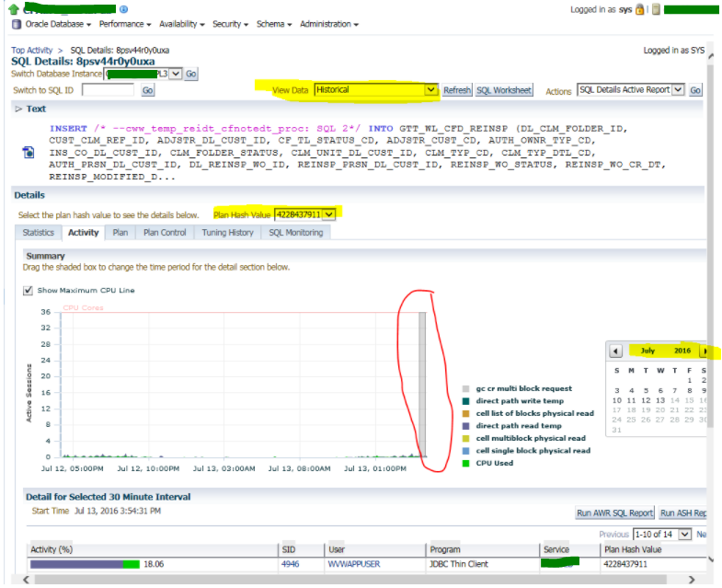Click the direct path write temp legend swatch
This screenshot has height=588, width=722.
click(466, 401)
